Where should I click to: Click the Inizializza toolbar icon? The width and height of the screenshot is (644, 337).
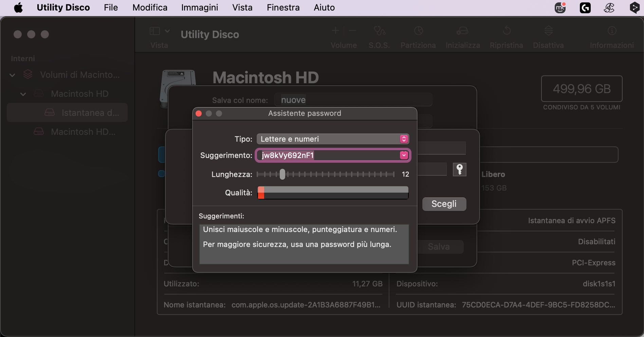pos(462,31)
